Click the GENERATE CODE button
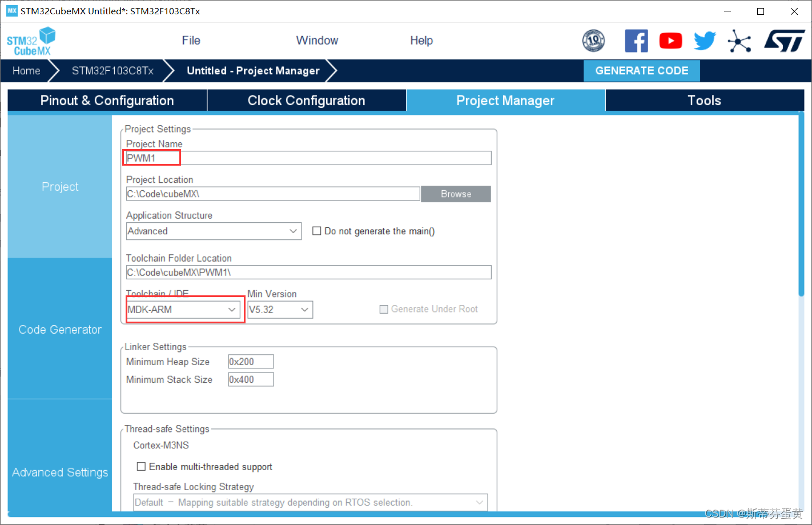The width and height of the screenshot is (812, 525). pyautogui.click(x=641, y=71)
